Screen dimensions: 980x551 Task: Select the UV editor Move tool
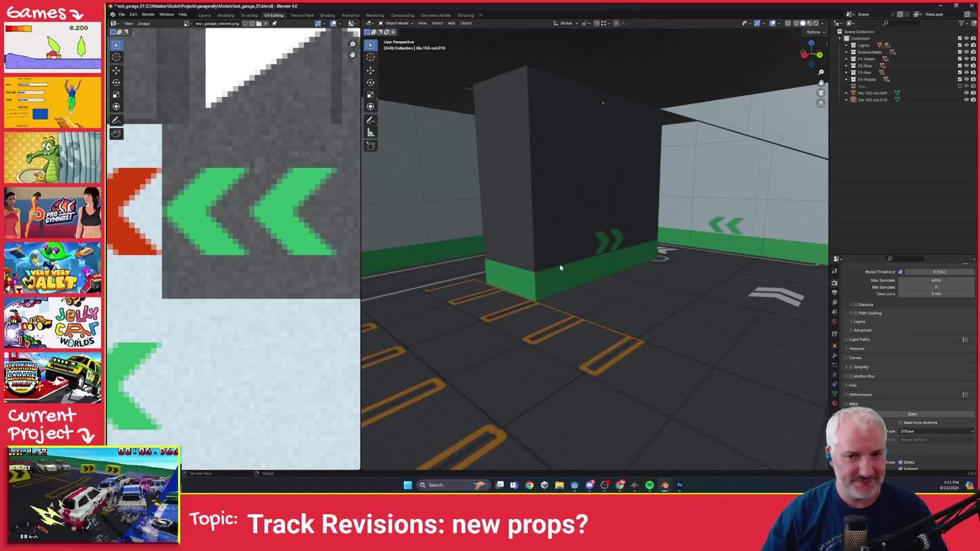point(116,70)
